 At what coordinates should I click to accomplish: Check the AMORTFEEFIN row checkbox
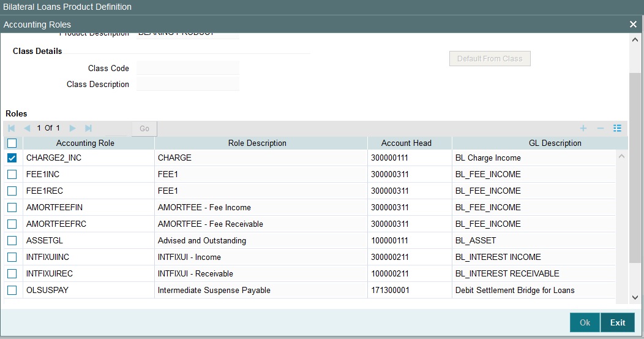12,207
